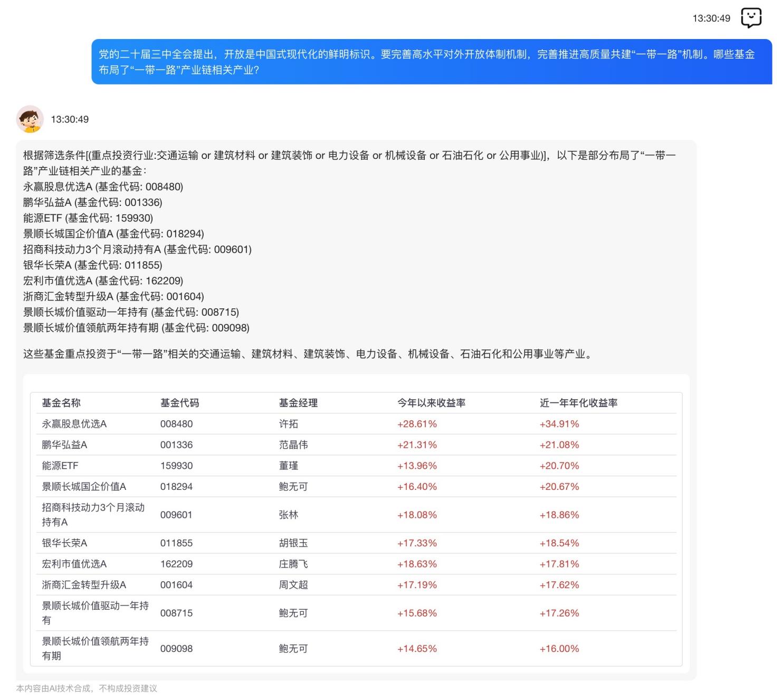Open 鹏华弘益A row in table
Screen dimensions: 782x700
click(x=64, y=445)
